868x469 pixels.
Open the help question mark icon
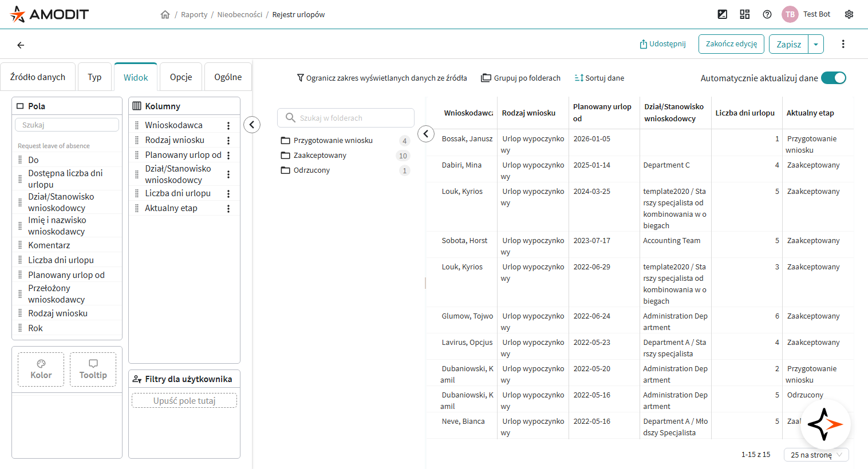767,14
